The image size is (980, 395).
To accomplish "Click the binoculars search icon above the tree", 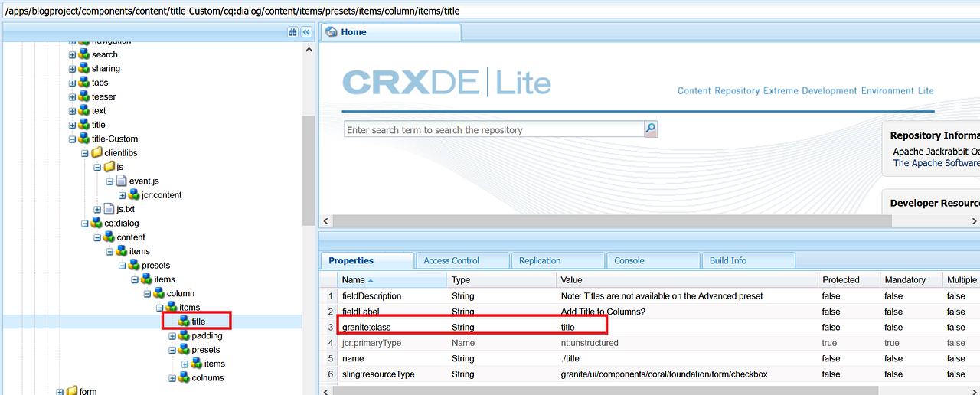I will (292, 32).
